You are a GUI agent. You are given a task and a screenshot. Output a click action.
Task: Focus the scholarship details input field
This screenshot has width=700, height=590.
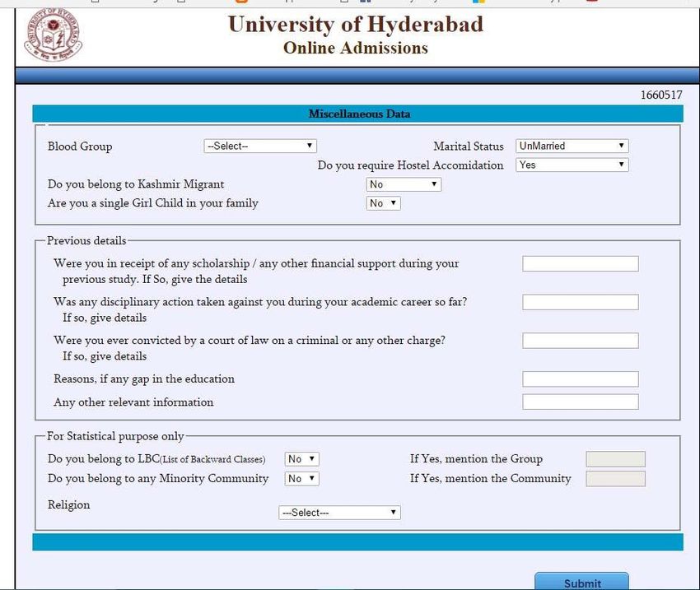[x=581, y=263]
